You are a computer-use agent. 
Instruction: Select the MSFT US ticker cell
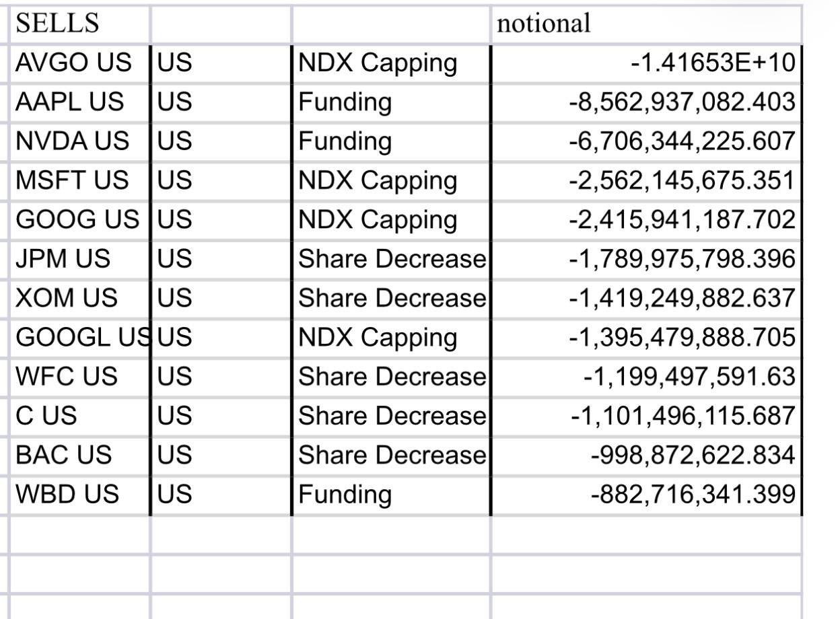(79, 181)
